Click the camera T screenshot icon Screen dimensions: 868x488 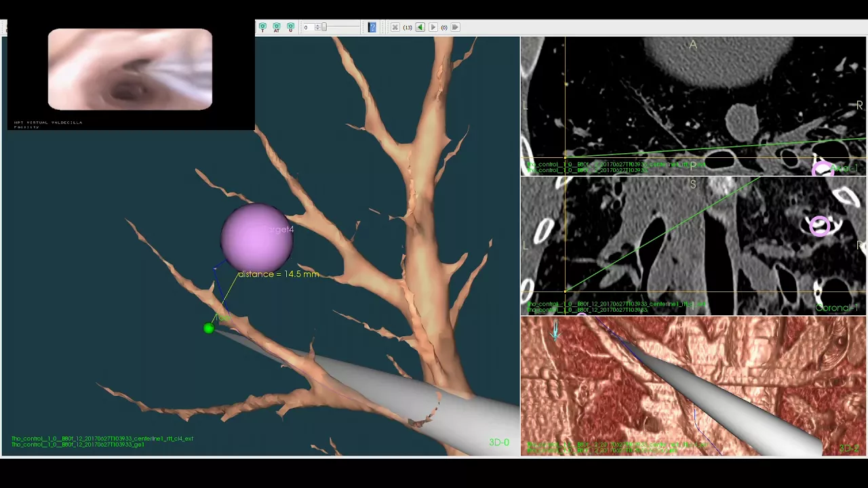point(262,27)
